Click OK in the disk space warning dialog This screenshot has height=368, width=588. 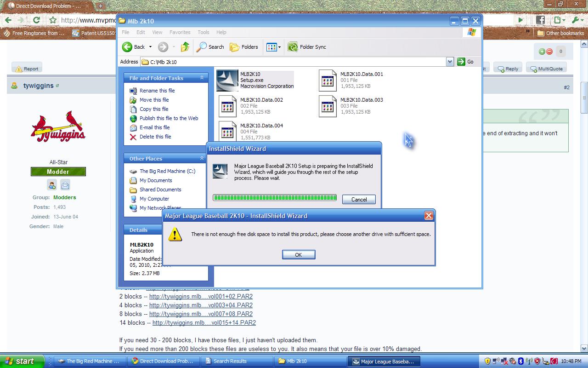pyautogui.click(x=299, y=255)
